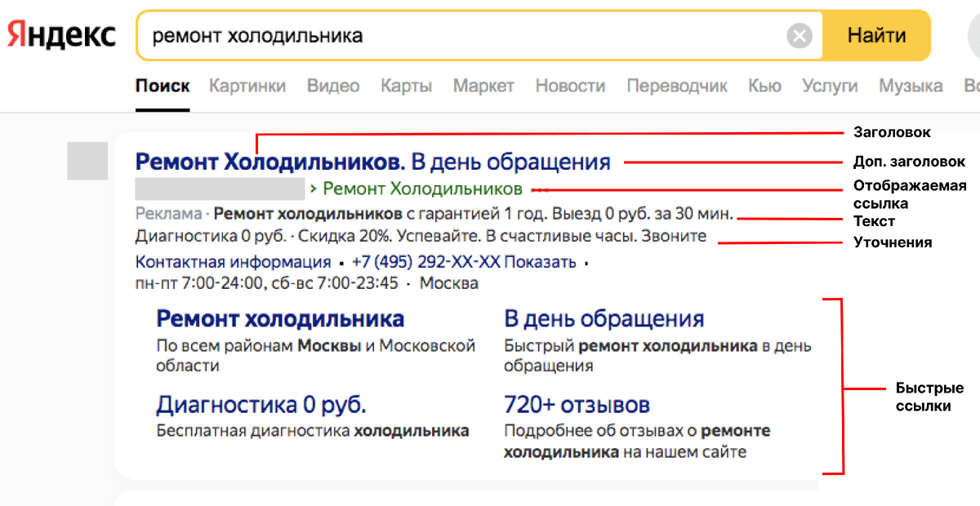Click inside the search input field
Viewport: 980px width, 506px height.
[408, 34]
